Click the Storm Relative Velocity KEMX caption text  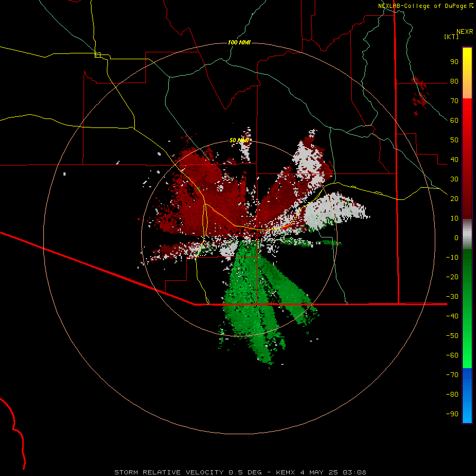240,472
